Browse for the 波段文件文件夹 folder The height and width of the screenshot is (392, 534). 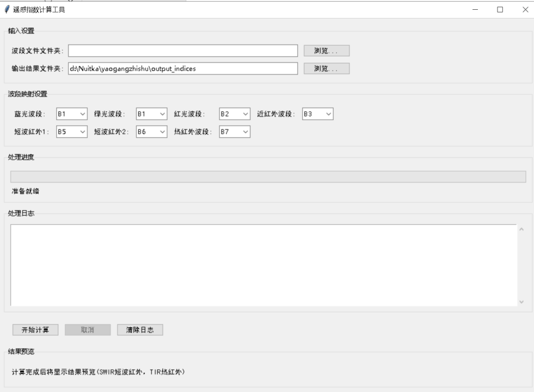(x=327, y=51)
